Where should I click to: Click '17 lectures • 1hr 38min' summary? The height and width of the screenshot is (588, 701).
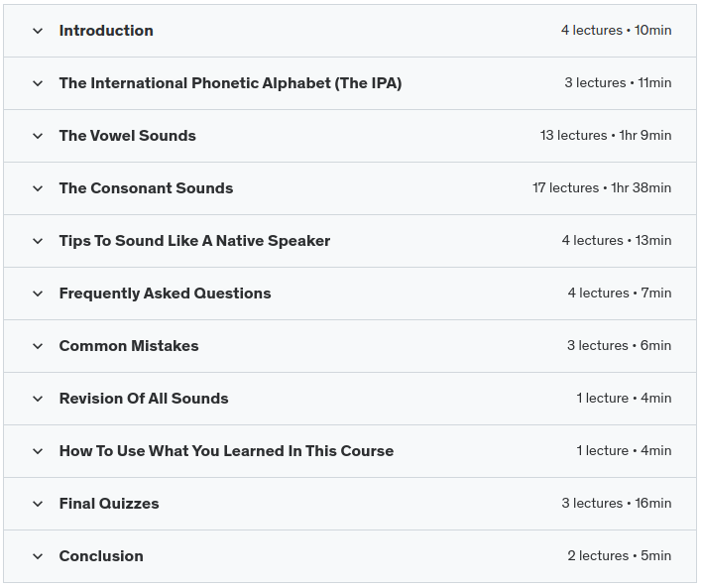point(602,188)
